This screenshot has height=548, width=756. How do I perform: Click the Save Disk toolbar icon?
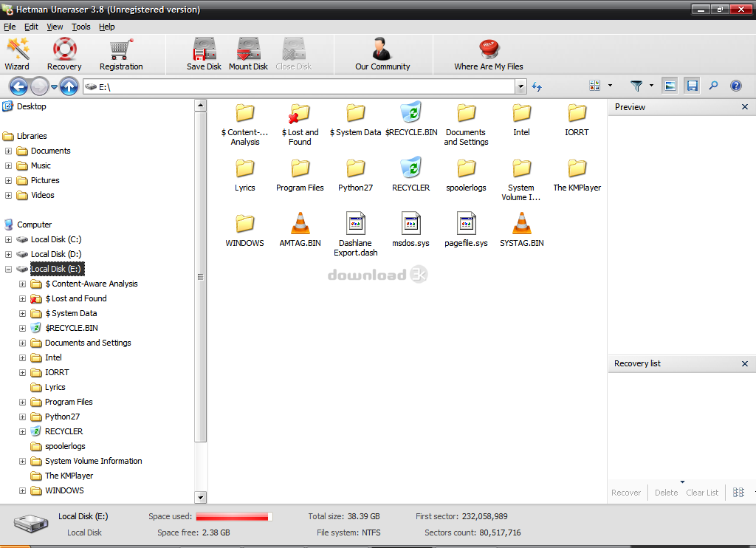204,54
